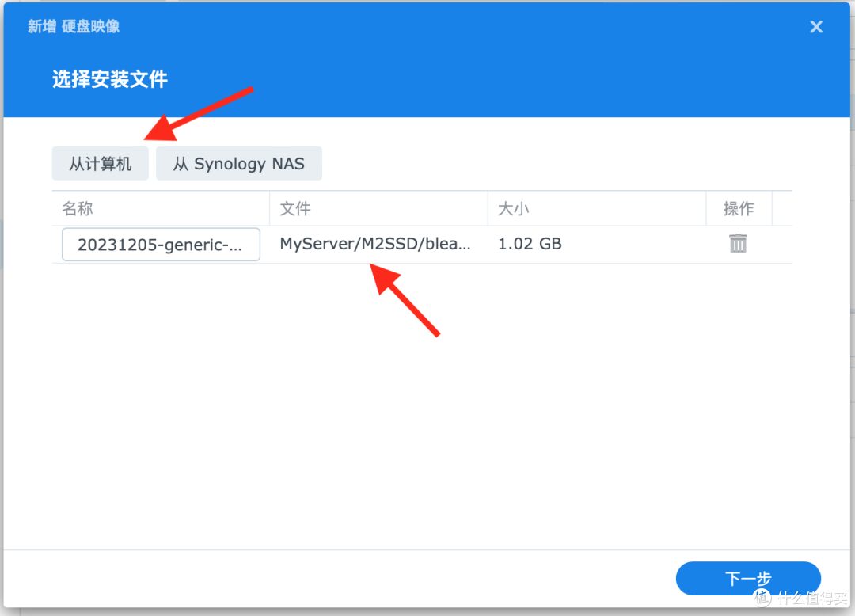This screenshot has height=616, width=855.
Task: Click the 大小 column header
Action: [x=514, y=208]
